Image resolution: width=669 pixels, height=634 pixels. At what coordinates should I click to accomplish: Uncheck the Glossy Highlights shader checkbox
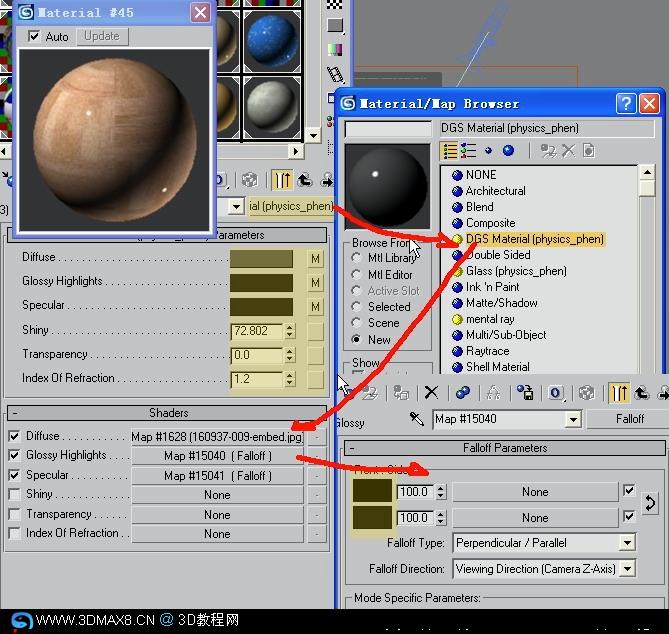pos(14,455)
